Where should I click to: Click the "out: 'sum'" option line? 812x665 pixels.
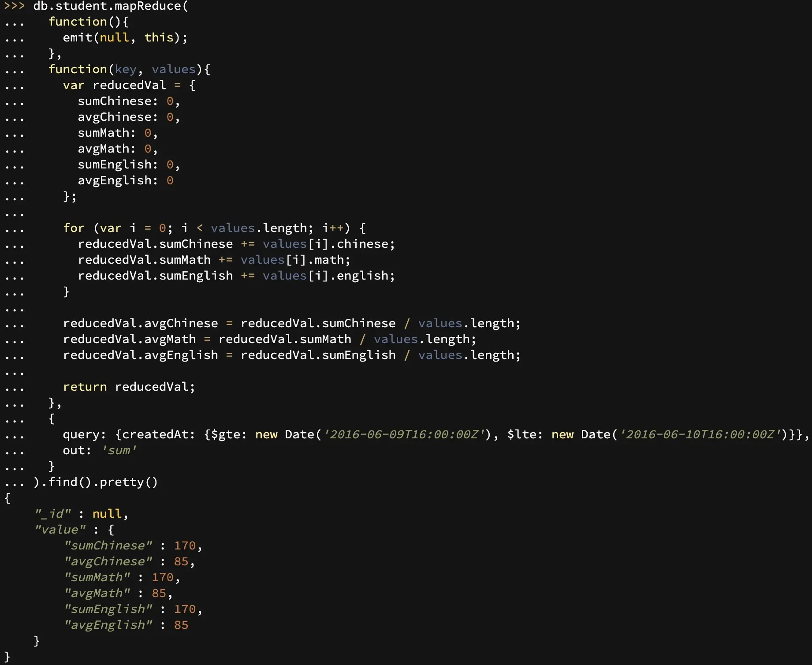pyautogui.click(x=100, y=450)
